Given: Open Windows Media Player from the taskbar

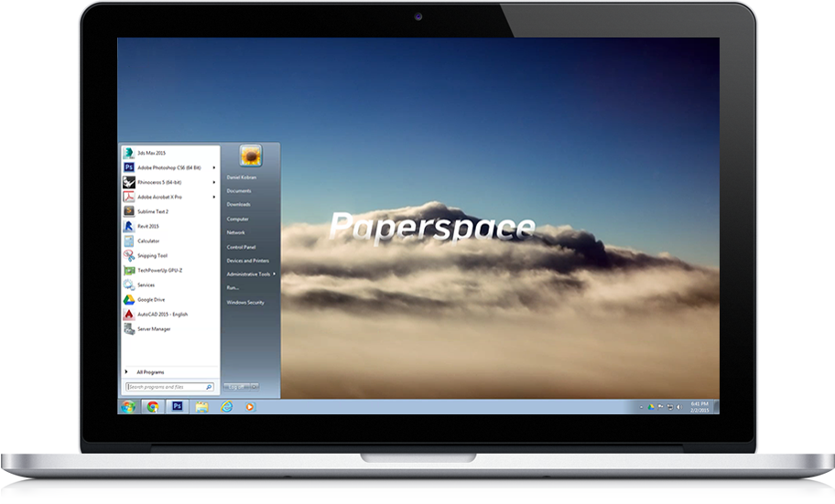Looking at the screenshot, I should (x=250, y=407).
